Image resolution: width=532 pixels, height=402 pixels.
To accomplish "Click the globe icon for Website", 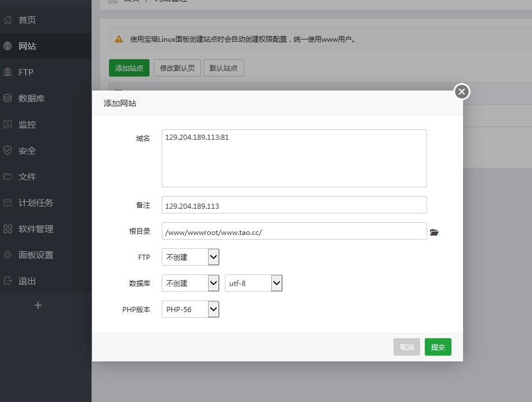I will [8, 46].
